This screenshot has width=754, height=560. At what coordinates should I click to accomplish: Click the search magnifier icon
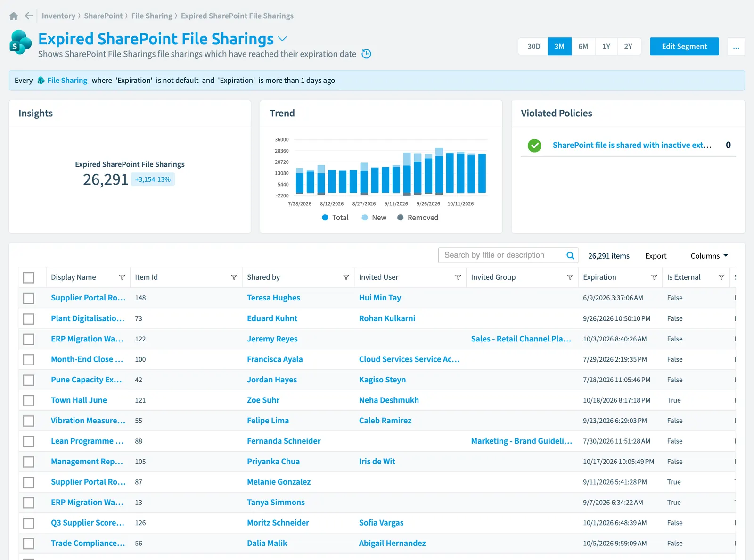(x=570, y=255)
